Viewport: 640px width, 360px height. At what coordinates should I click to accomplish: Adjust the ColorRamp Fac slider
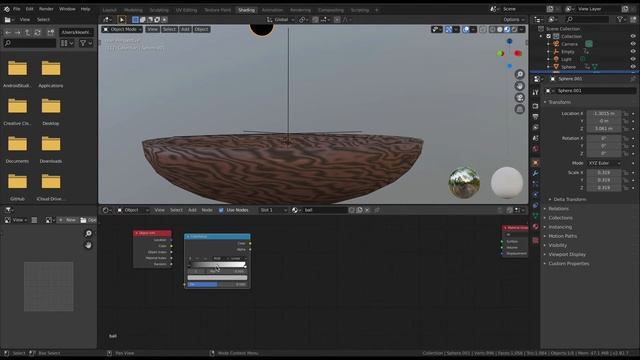tap(217, 284)
